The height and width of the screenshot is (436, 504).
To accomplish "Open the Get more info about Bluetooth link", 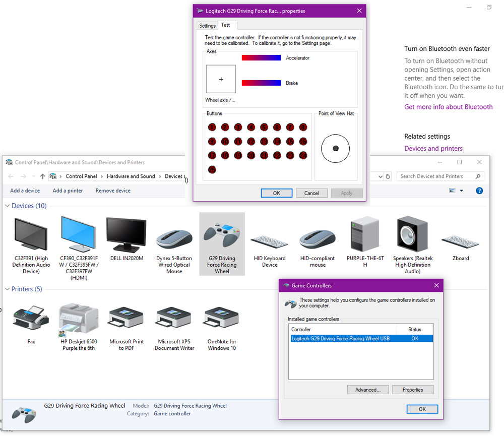I will (x=449, y=107).
